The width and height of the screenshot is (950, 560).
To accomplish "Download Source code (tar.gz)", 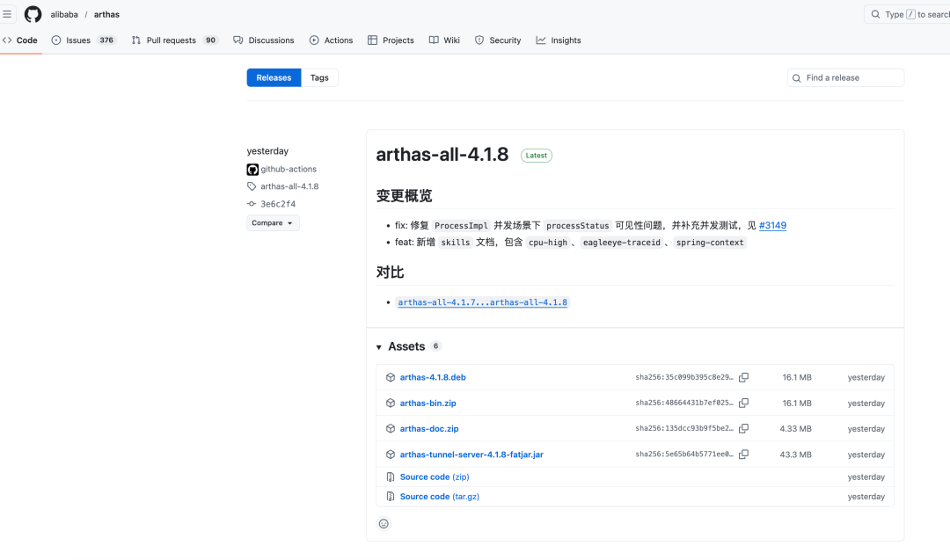I will [439, 497].
